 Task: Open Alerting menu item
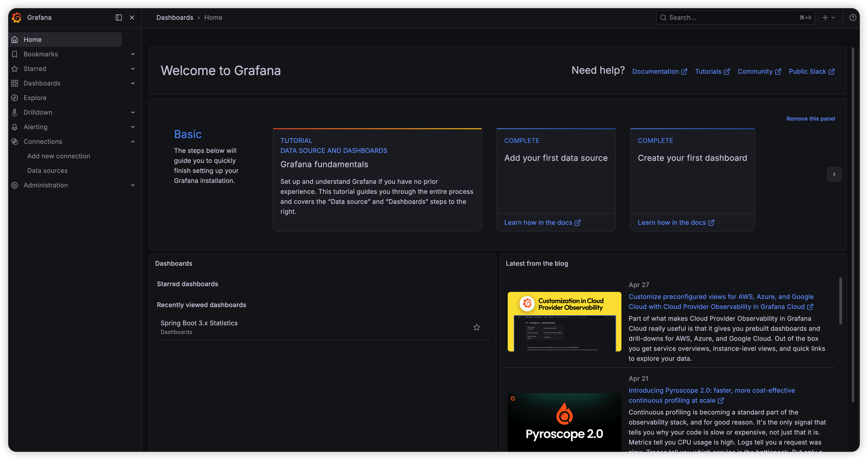[x=35, y=127]
